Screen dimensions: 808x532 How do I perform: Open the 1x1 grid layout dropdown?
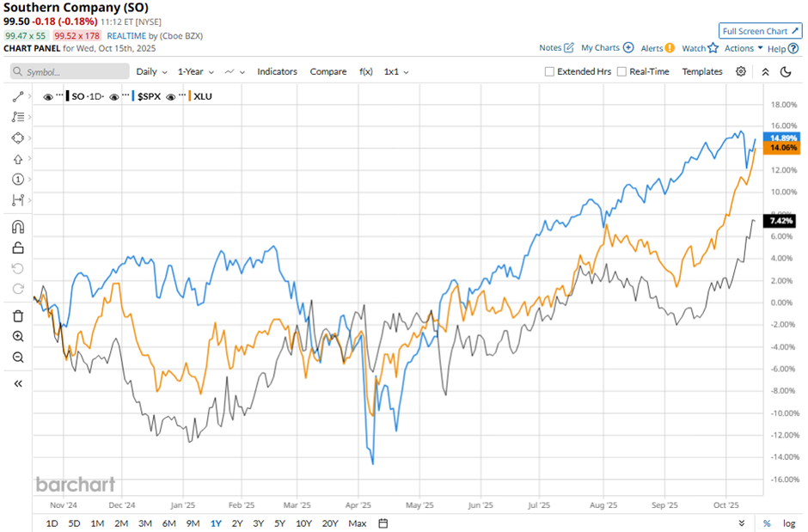396,71
